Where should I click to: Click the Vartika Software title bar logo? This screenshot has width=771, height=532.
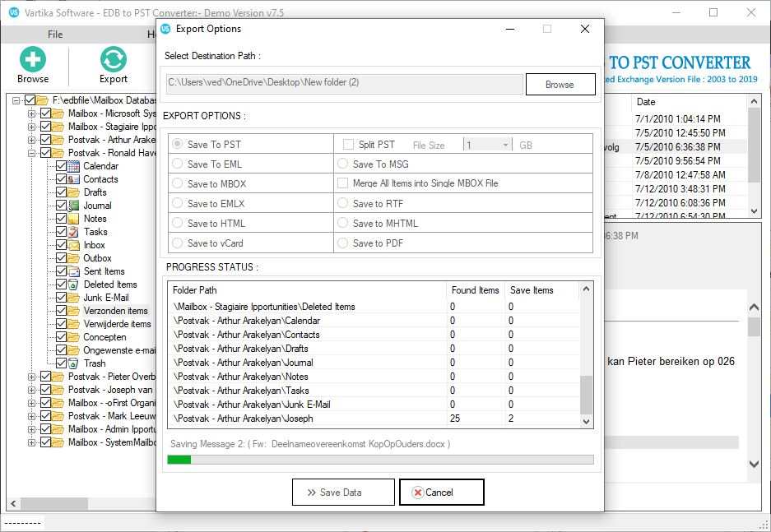tap(14, 12)
